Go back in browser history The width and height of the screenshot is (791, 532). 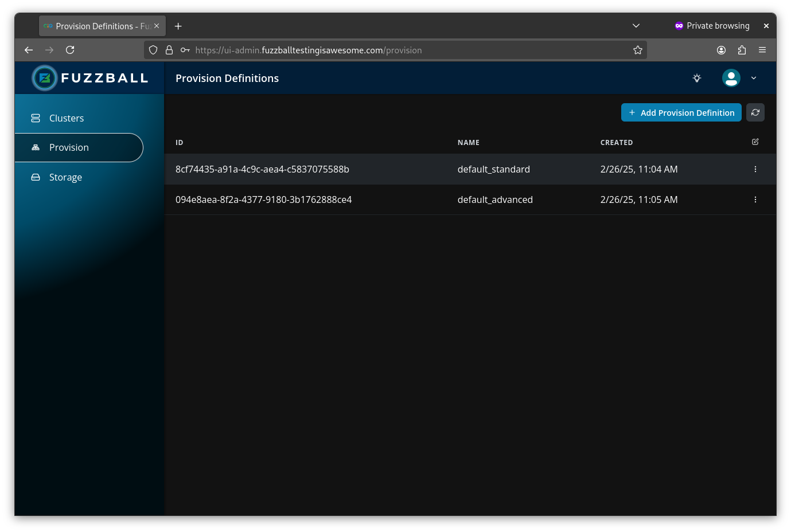coord(29,50)
